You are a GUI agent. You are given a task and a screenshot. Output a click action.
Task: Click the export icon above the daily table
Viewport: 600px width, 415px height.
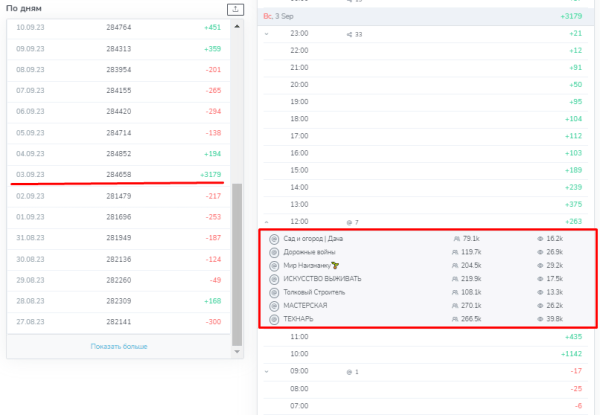point(235,9)
